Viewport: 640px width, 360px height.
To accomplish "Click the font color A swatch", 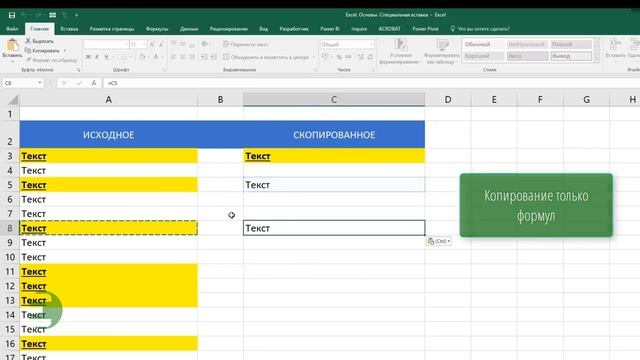I will tap(156, 57).
